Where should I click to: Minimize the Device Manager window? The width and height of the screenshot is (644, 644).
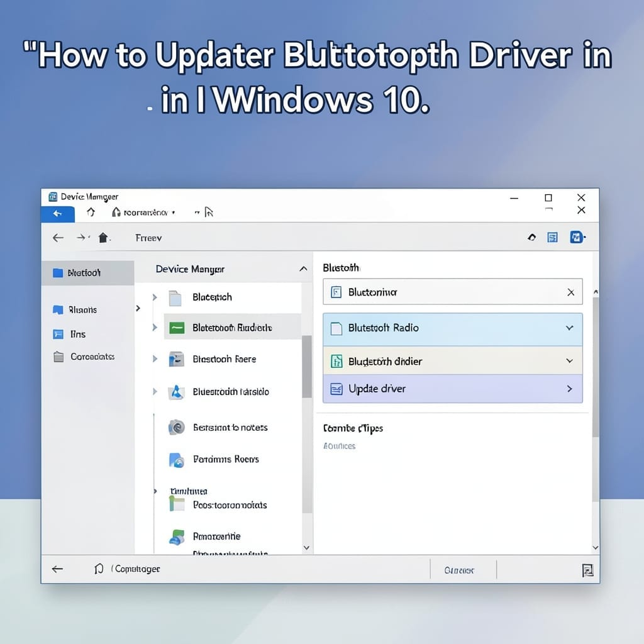pos(514,198)
